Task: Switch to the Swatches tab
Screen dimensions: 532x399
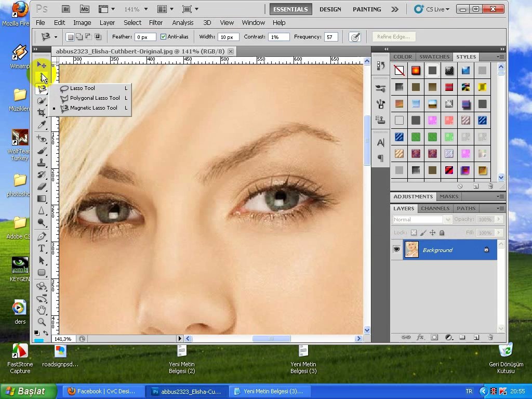Action: [434, 57]
